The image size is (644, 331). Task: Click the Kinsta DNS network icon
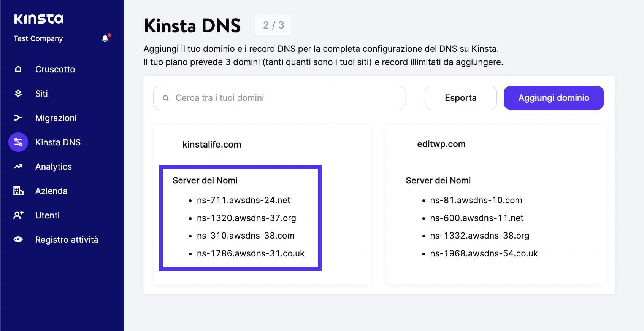(x=18, y=142)
